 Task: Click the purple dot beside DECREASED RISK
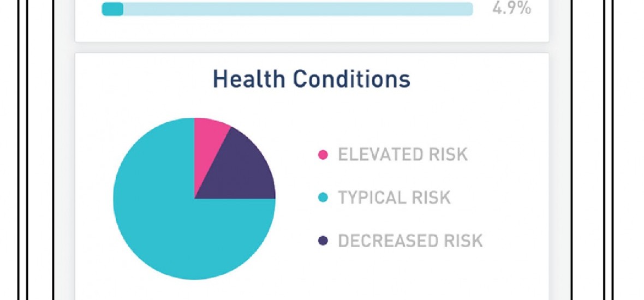[323, 241]
